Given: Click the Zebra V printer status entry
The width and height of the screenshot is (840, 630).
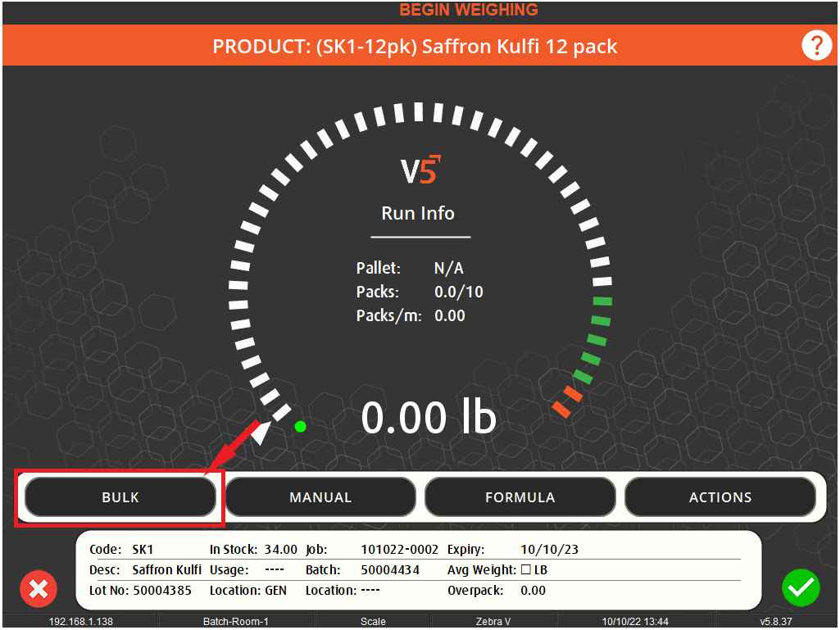Looking at the screenshot, I should pyautogui.click(x=493, y=622).
